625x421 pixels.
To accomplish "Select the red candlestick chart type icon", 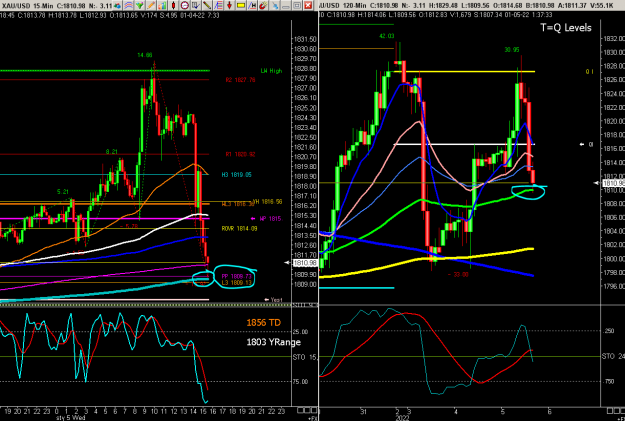I will coord(173,5).
